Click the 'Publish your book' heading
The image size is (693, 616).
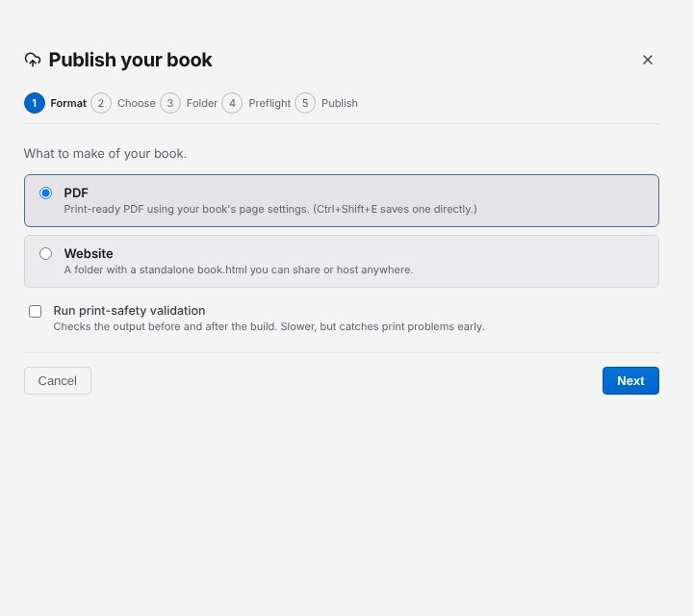point(130,60)
